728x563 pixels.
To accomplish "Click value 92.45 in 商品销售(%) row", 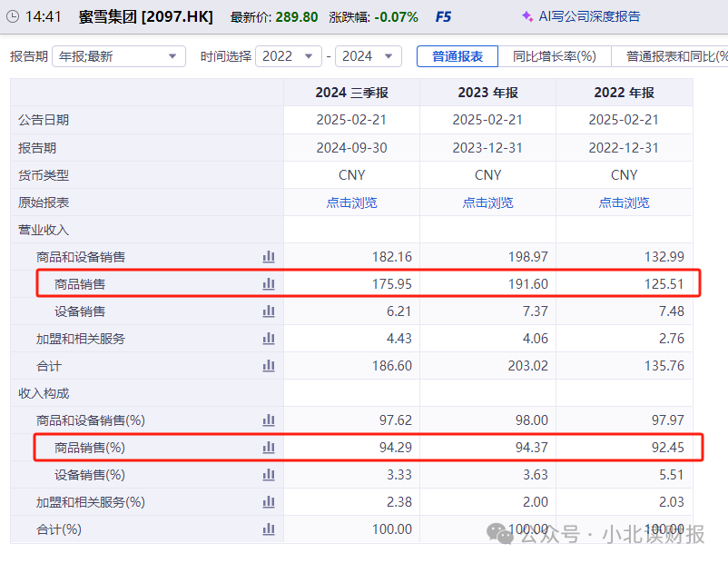I will [668, 448].
